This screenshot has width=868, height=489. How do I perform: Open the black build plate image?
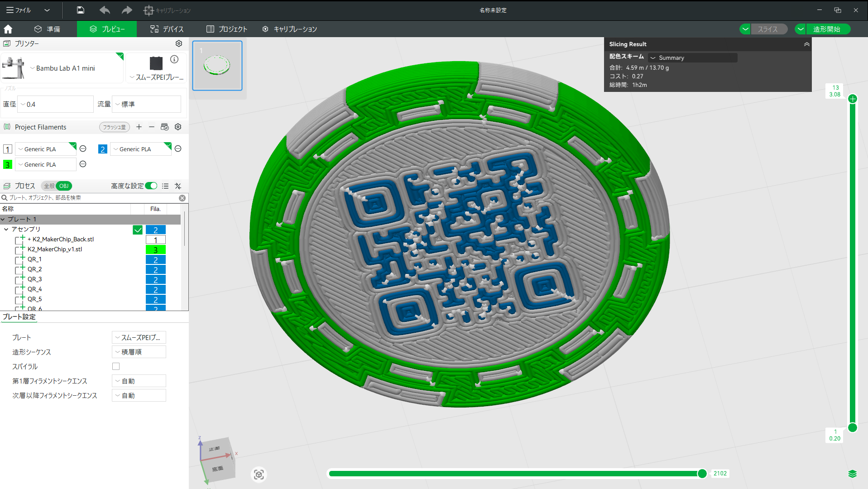156,63
